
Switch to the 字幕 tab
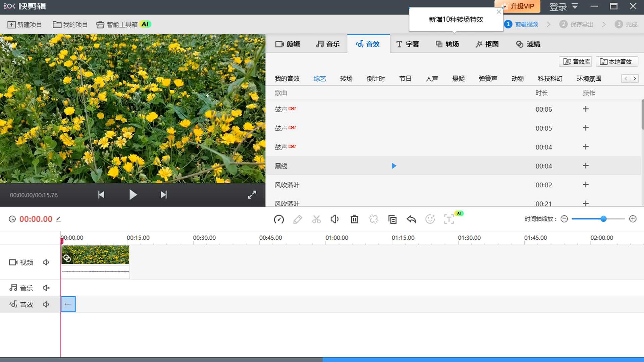408,44
